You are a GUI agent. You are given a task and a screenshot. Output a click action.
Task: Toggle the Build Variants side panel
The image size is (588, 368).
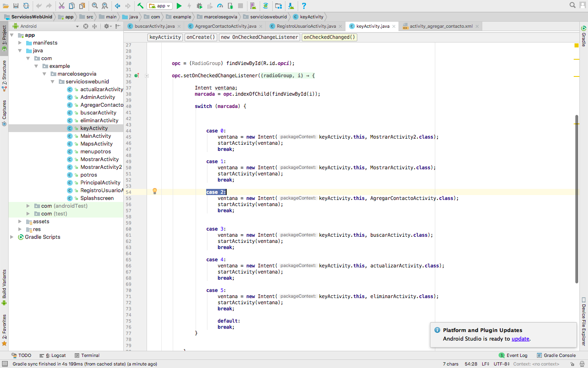(x=4, y=287)
